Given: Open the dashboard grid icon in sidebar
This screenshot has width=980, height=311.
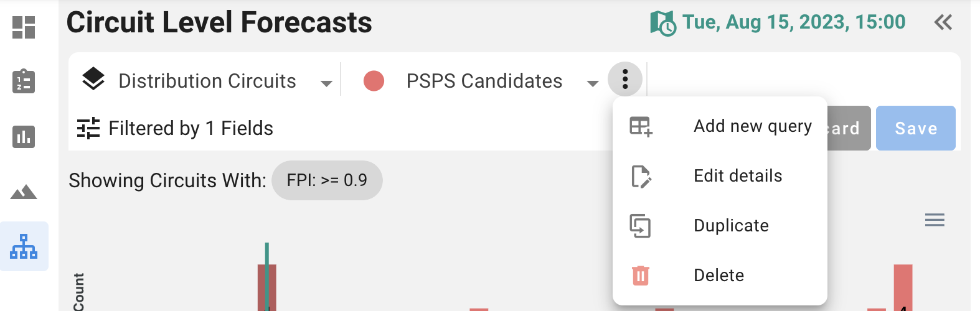Looking at the screenshot, I should point(24,27).
